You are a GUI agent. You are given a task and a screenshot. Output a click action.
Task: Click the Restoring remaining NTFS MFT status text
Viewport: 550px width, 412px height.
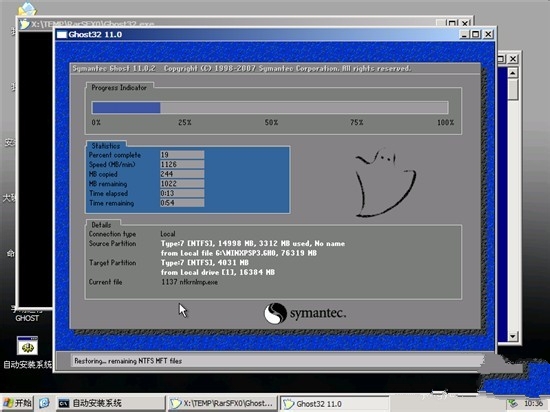[x=128, y=361]
